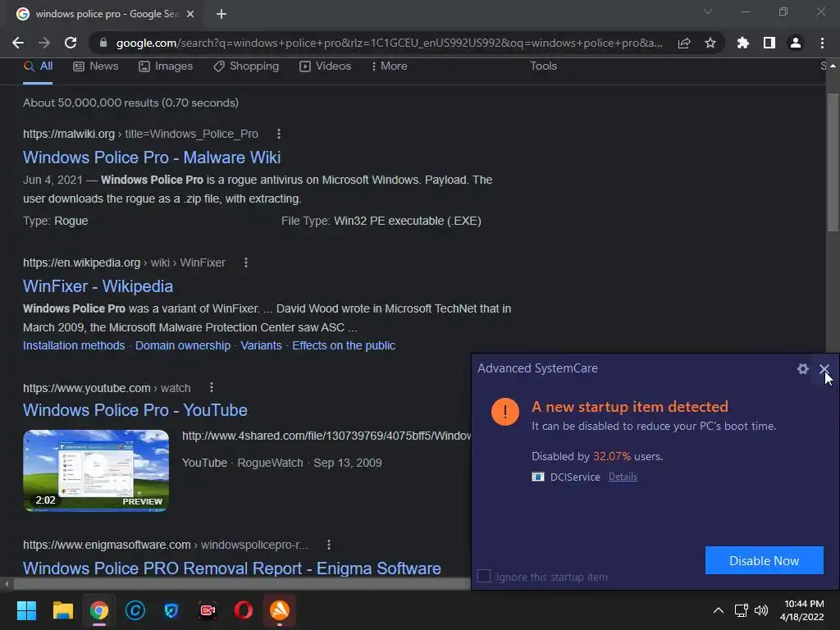Open Chrome's three-dot menu
840x630 pixels.
[x=822, y=43]
